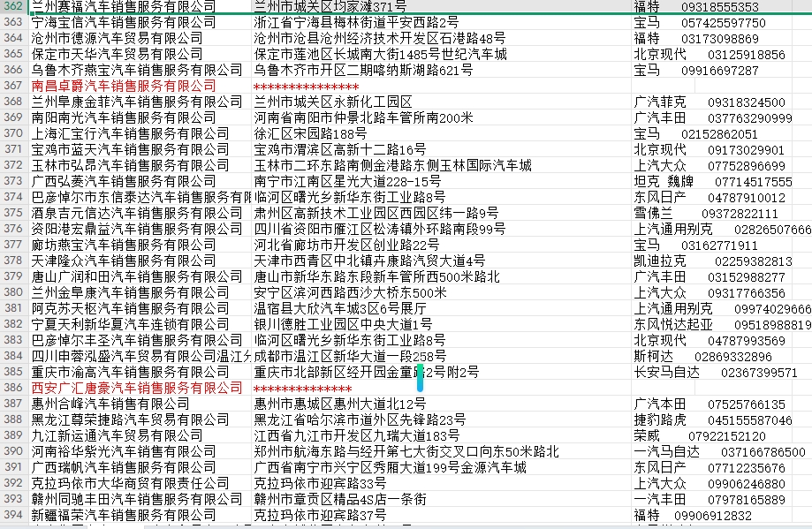The image size is (812, 529).
Task: Click cell 赣州同驰丰田汽车销售服务有限公司
Action: point(137,499)
